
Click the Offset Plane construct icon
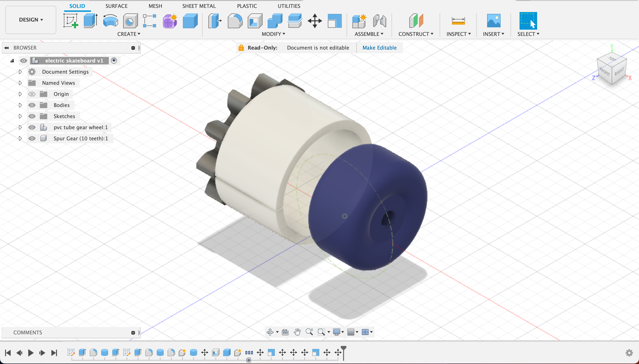coord(416,21)
